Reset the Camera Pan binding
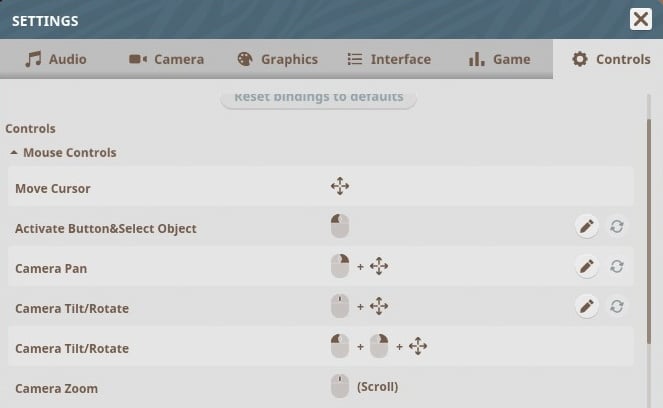663x408 pixels. (x=617, y=267)
